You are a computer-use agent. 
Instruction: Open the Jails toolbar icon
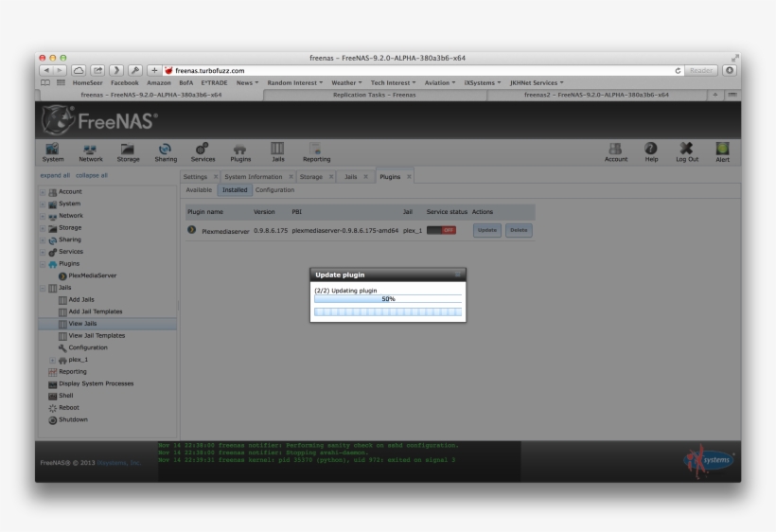click(x=277, y=152)
